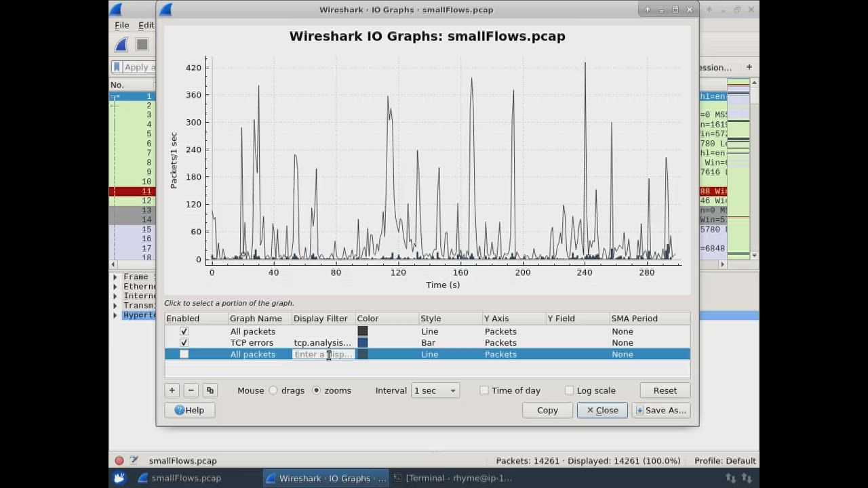The width and height of the screenshot is (868, 488).
Task: Switch to Wireshark IO Graphs taskbar item
Action: pos(326,478)
